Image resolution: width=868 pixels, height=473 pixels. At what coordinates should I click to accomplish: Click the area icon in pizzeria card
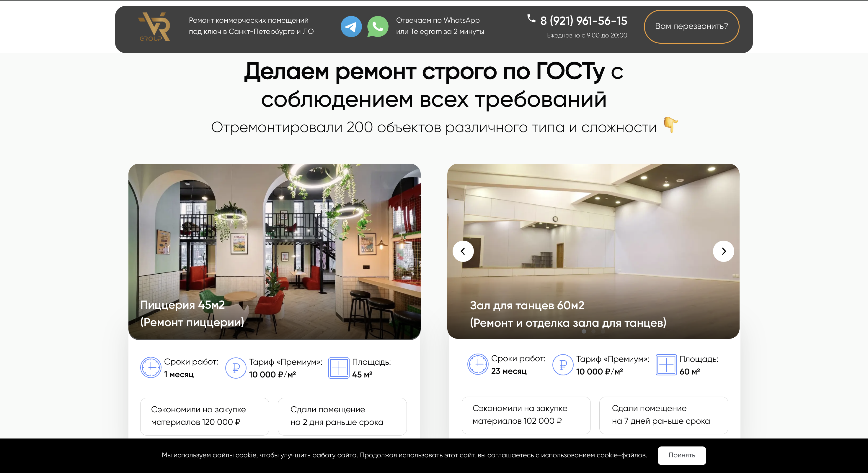339,368
